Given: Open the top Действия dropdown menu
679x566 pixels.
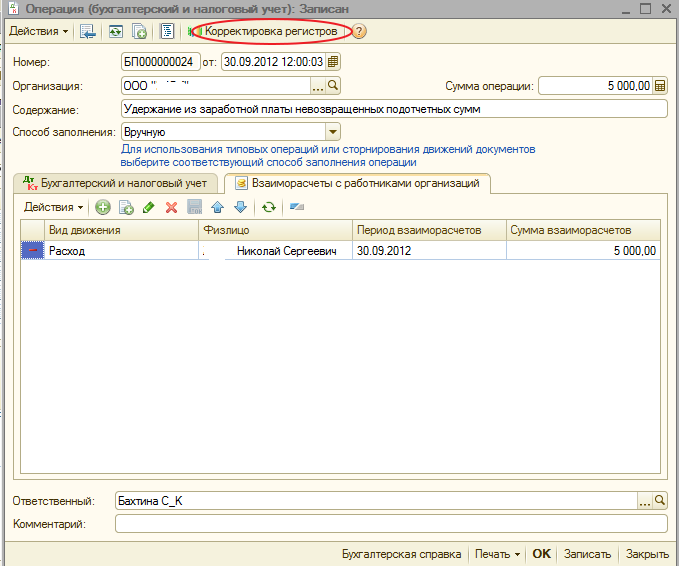Looking at the screenshot, I should point(39,31).
